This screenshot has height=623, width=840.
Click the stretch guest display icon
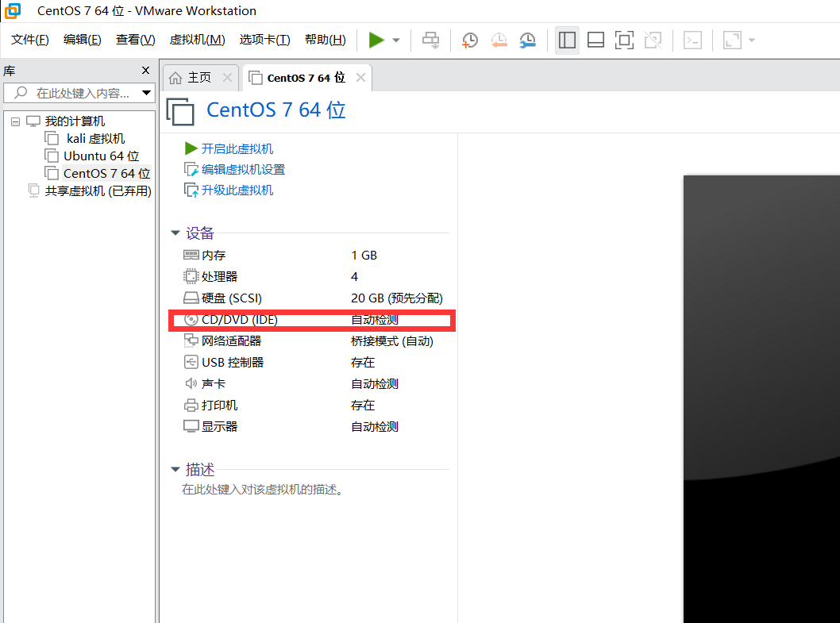732,40
